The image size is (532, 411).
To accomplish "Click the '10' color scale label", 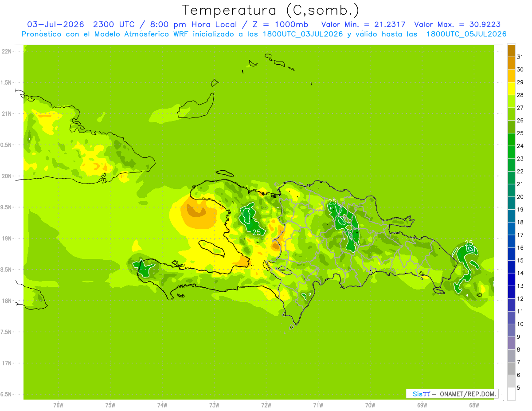I will (x=520, y=324).
